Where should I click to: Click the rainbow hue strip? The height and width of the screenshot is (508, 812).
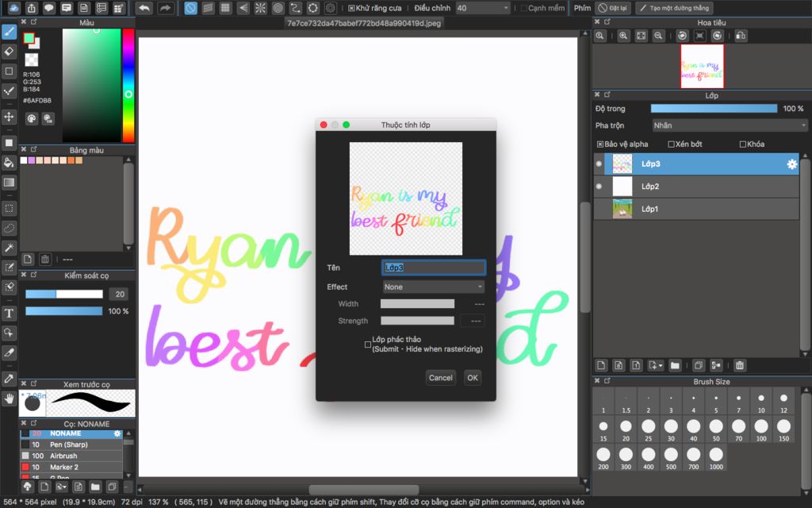(x=128, y=85)
